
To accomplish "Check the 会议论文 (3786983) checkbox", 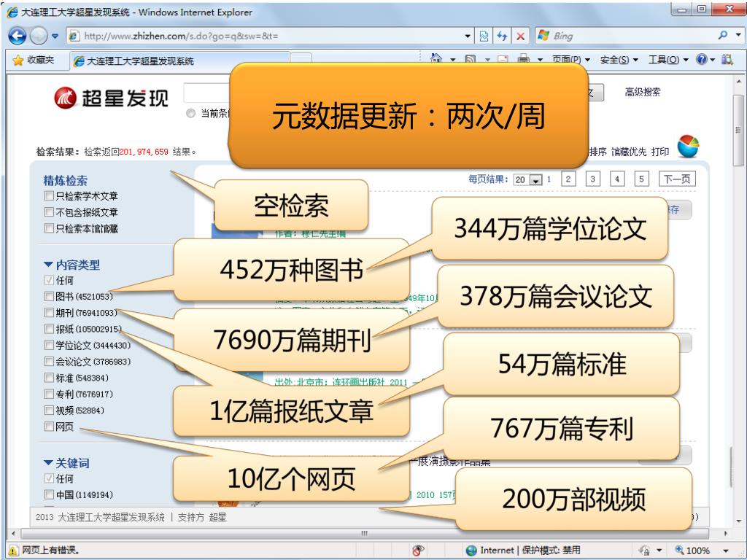I will point(49,362).
